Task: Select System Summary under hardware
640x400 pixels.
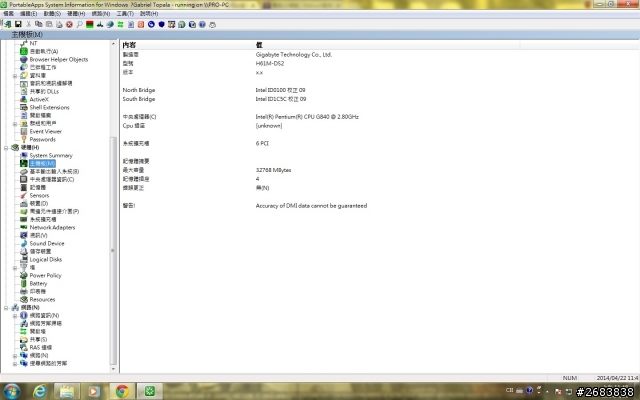Action: point(51,156)
